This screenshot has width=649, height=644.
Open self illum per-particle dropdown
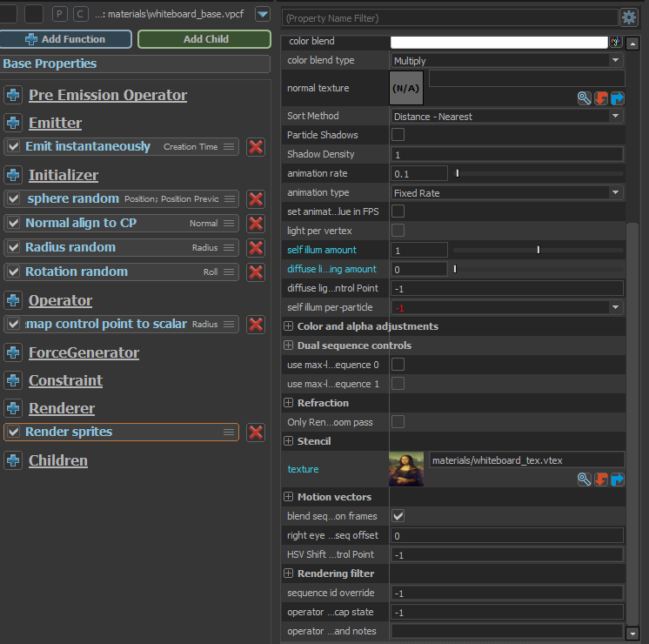click(507, 307)
